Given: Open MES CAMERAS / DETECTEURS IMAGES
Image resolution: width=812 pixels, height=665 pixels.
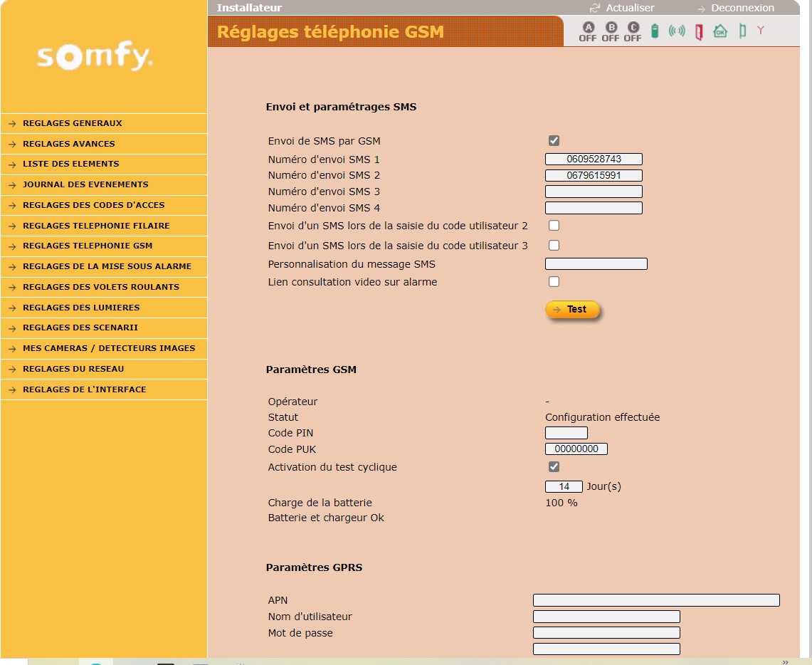Looking at the screenshot, I should tap(109, 348).
